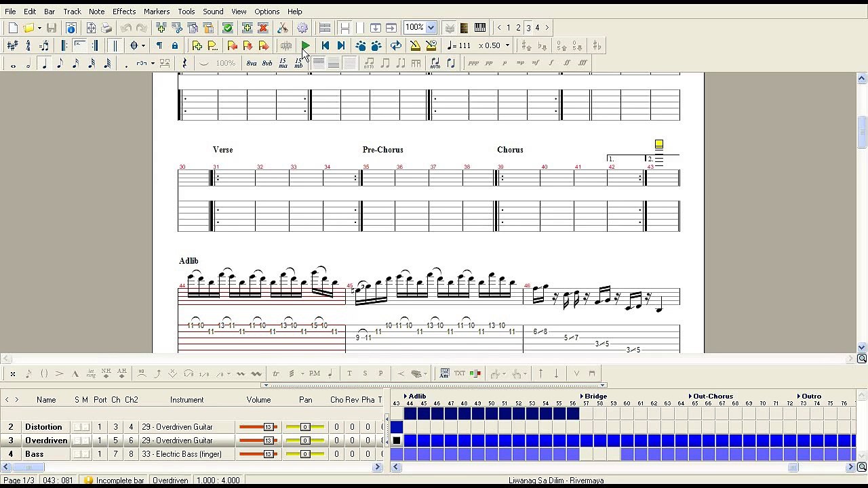Viewport: 868px width, 488px height.
Task: Click the Print icon
Action: [x=106, y=28]
